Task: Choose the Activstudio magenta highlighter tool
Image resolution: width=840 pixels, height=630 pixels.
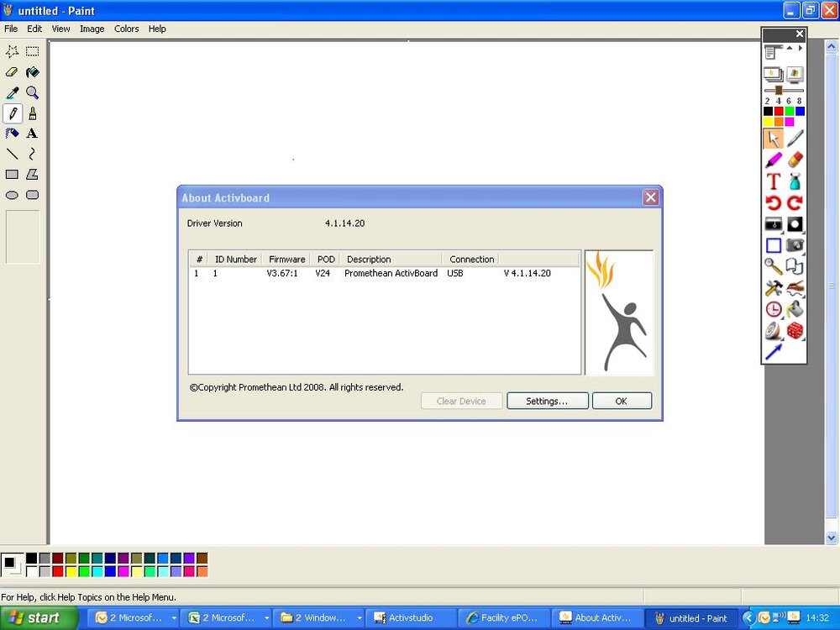Action: pyautogui.click(x=773, y=160)
